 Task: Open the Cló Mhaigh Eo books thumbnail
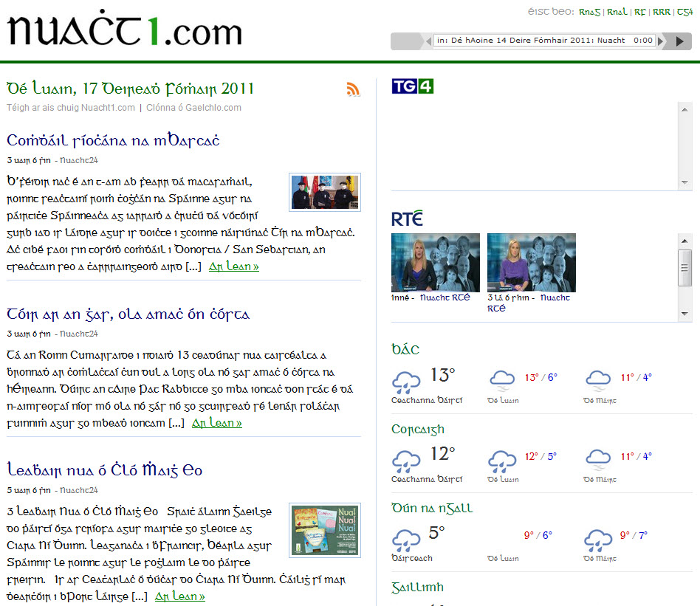325,530
